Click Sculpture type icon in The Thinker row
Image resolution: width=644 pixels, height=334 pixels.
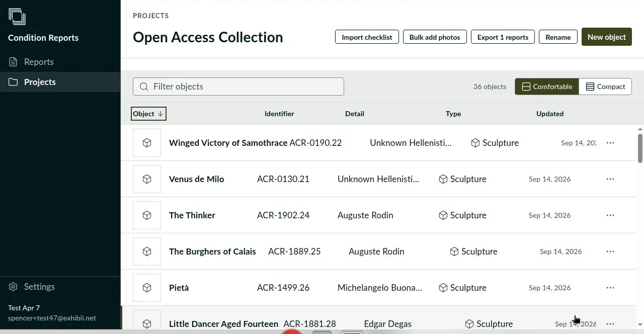443,215
